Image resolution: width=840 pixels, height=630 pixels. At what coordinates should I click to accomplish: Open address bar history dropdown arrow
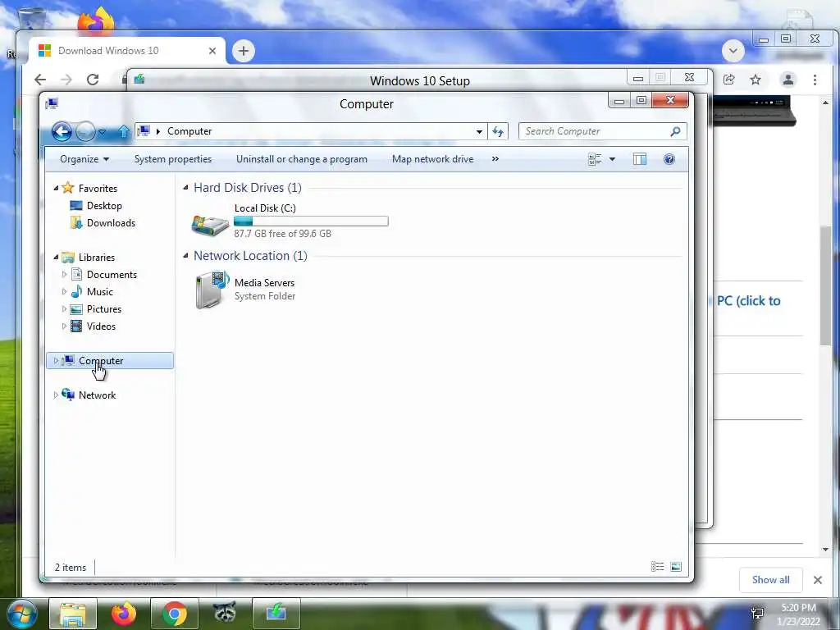tap(479, 132)
